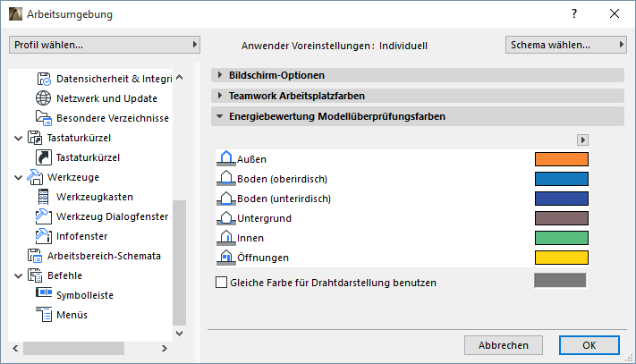Viewport: 636px width, 364px height.
Task: Click the yellow Öffnungen color swatch
Action: (561, 258)
